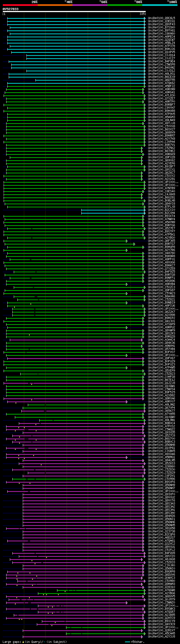This screenshot has height=644, width=180.
Task: Select the UniRef100_B4F9E4 hit label
Action: coord(161,62)
